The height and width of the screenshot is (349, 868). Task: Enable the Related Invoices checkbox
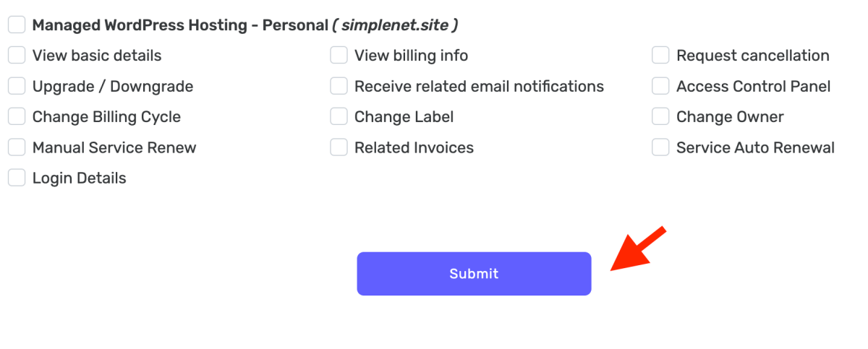tap(339, 147)
